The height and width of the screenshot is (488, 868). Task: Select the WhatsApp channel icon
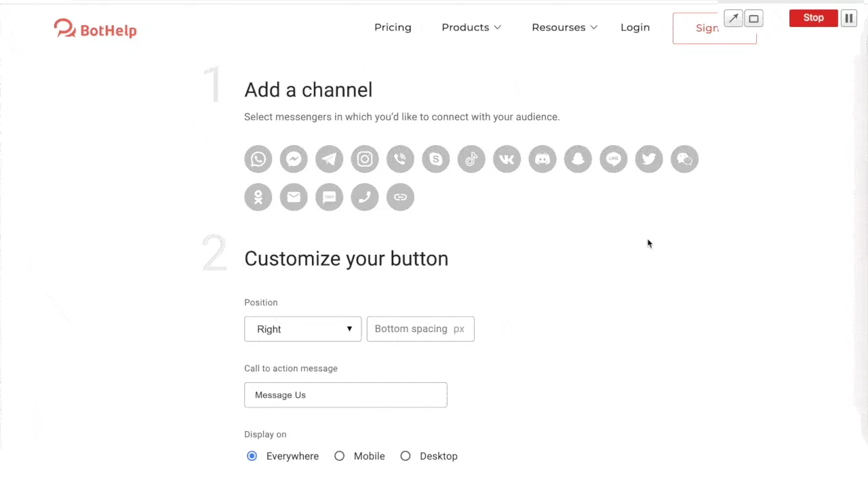258,159
